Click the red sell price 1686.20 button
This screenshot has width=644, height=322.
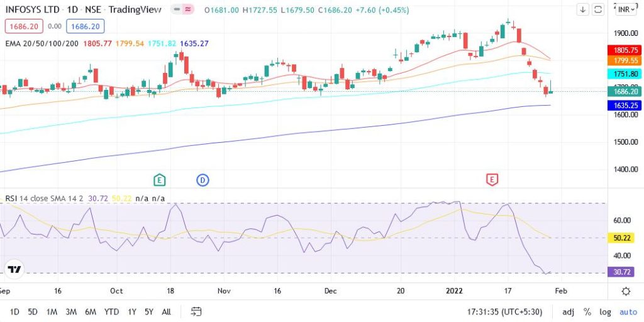click(23, 26)
